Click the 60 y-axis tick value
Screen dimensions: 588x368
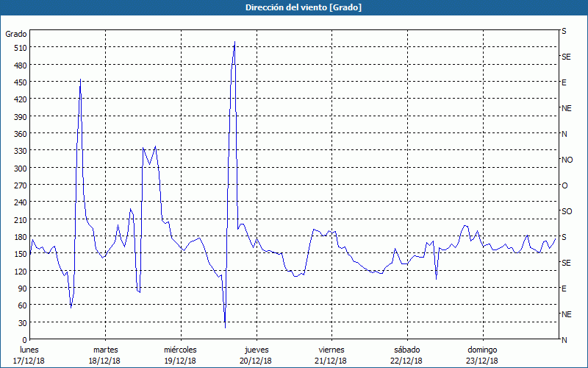coord(23,305)
